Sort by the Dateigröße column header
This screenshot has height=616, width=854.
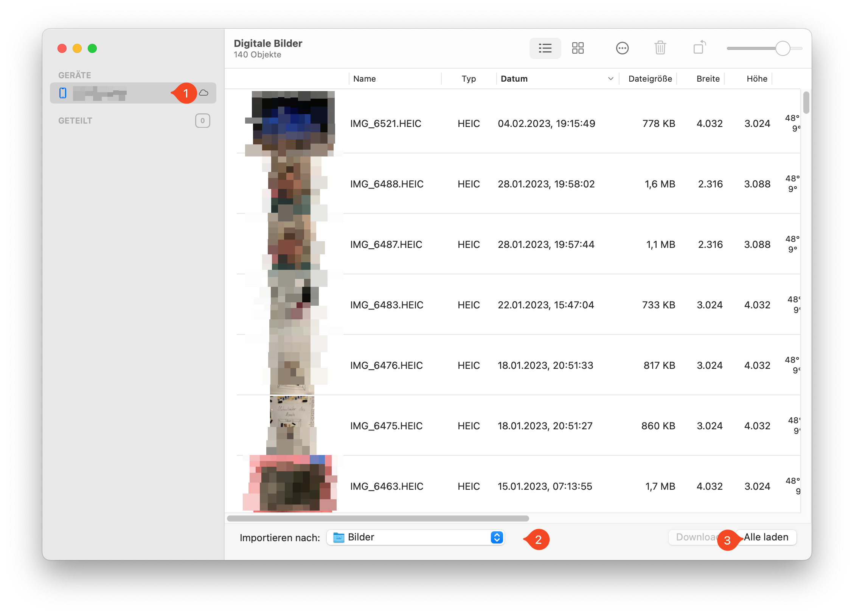coord(650,79)
